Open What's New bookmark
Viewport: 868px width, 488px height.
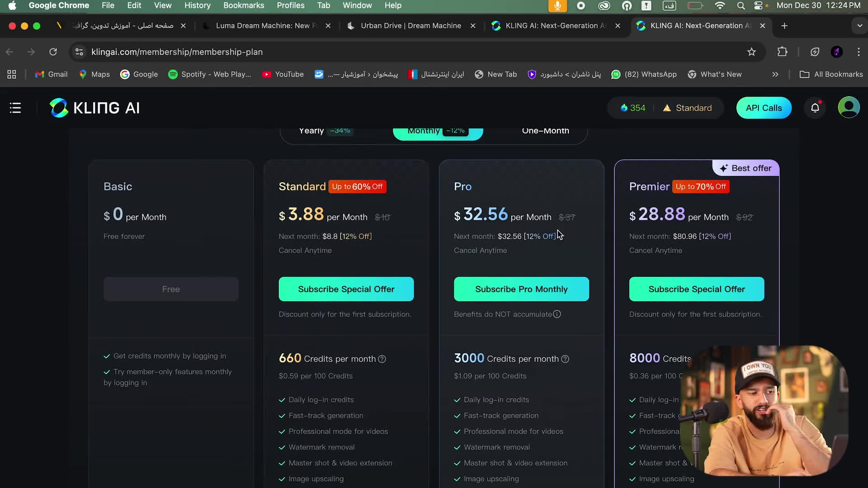pyautogui.click(x=714, y=75)
